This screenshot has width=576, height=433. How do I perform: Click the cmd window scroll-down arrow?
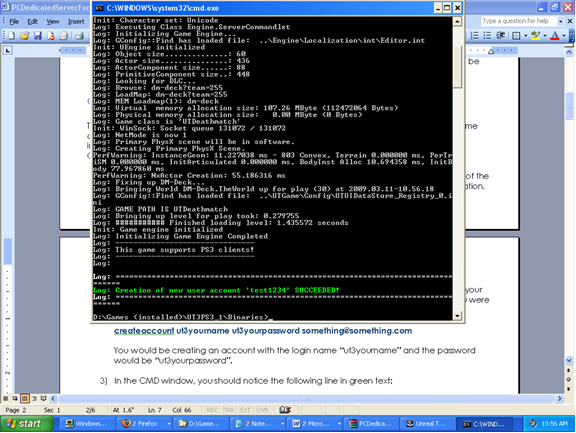tap(457, 315)
